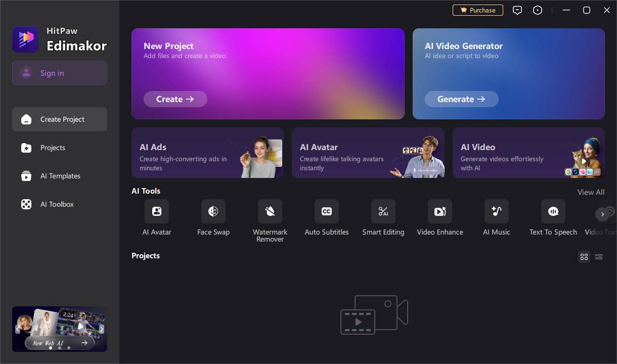Open the New Web AI banner button
The height and width of the screenshot is (364, 617).
pos(60,343)
